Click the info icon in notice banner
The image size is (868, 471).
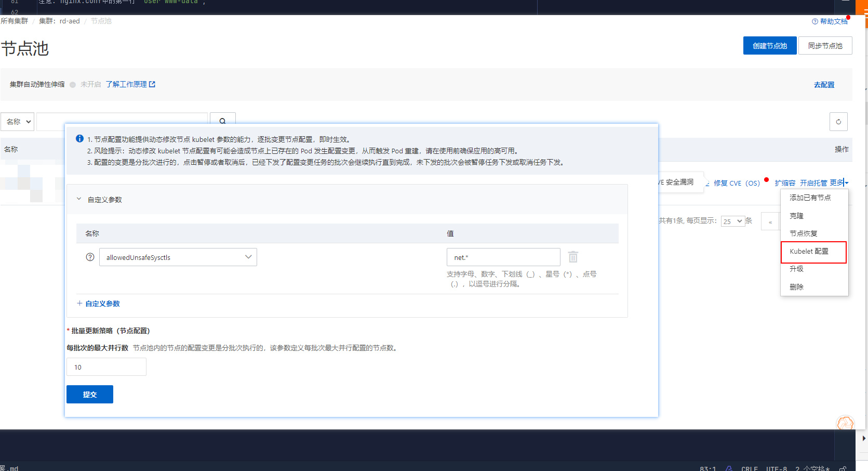(x=79, y=139)
